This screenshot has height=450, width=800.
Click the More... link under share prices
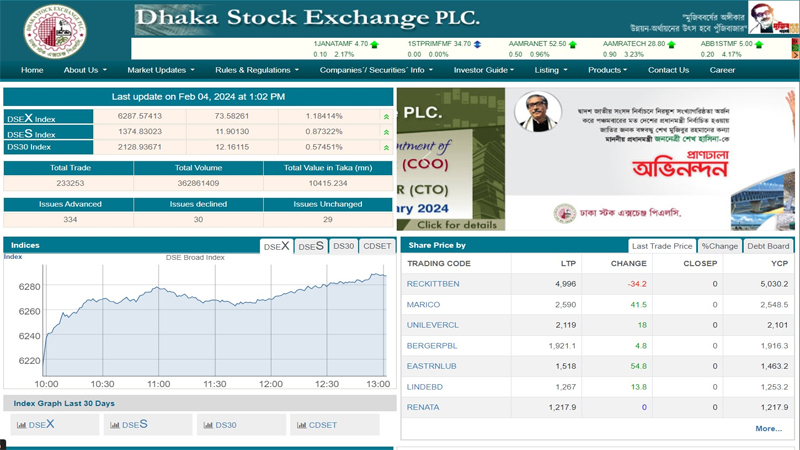[x=768, y=428]
